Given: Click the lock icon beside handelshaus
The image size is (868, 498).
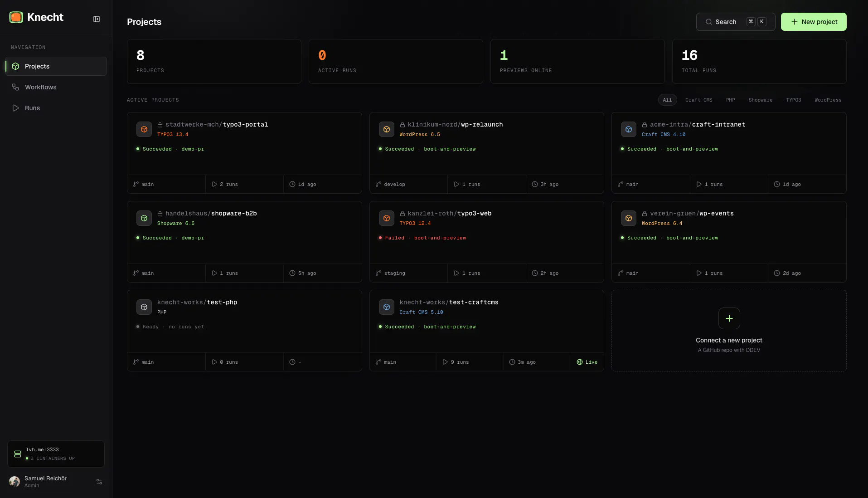Looking at the screenshot, I should [x=160, y=213].
